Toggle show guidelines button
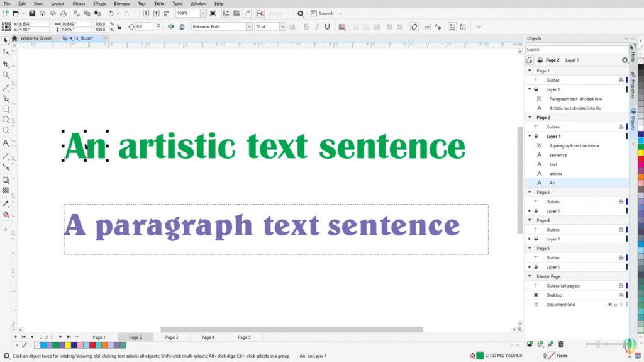Screen dimensions: 644x362 pyautogui.click(x=247, y=14)
